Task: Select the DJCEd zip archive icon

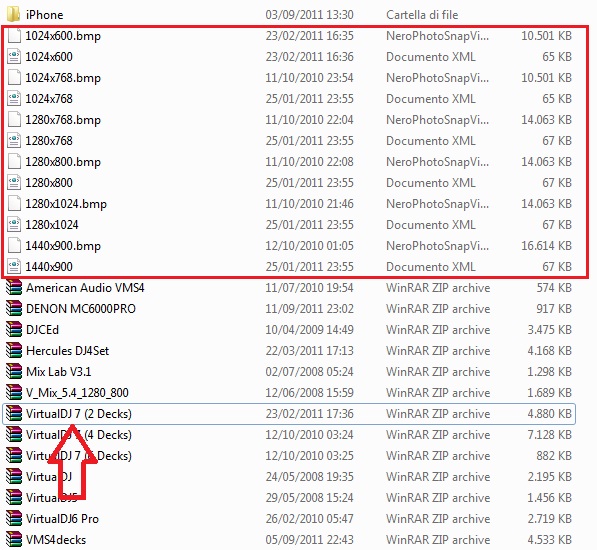Action: [x=14, y=330]
